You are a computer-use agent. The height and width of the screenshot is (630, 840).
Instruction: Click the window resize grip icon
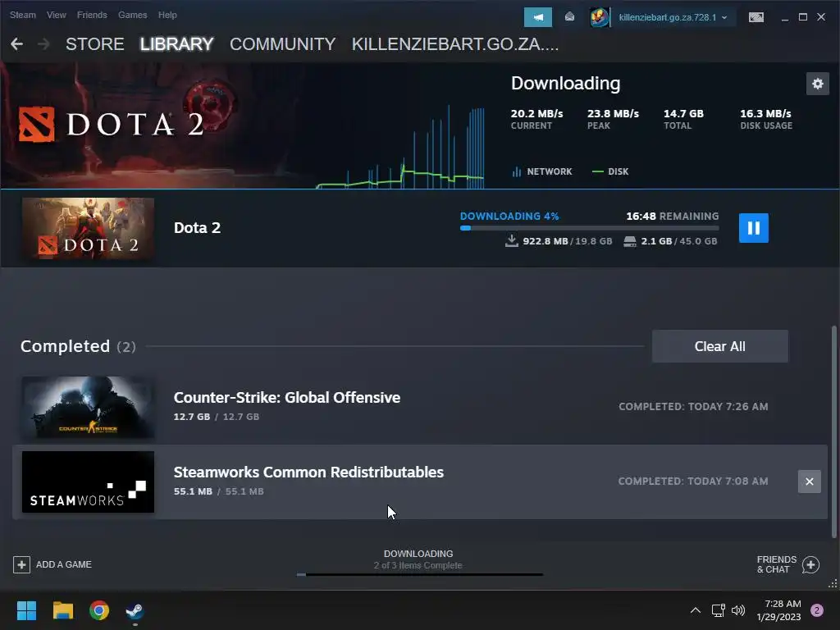tap(833, 583)
